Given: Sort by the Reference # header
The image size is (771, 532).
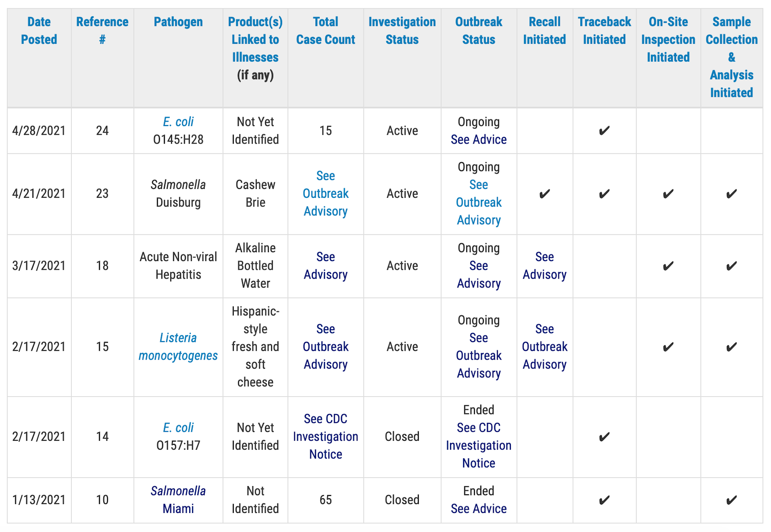Looking at the screenshot, I should pyautogui.click(x=102, y=30).
